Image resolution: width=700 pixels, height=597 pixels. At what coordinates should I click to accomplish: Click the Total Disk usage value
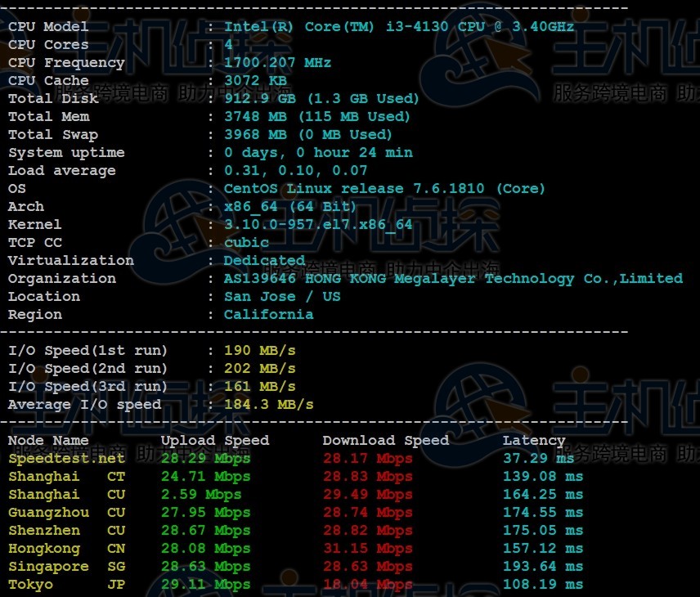click(321, 99)
